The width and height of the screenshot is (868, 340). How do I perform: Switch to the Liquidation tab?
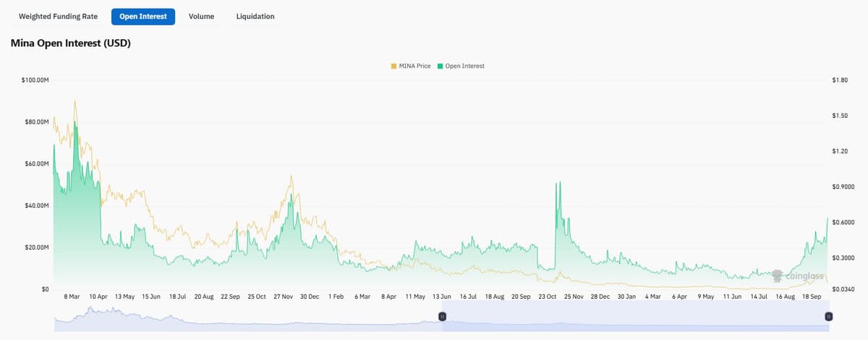(255, 16)
